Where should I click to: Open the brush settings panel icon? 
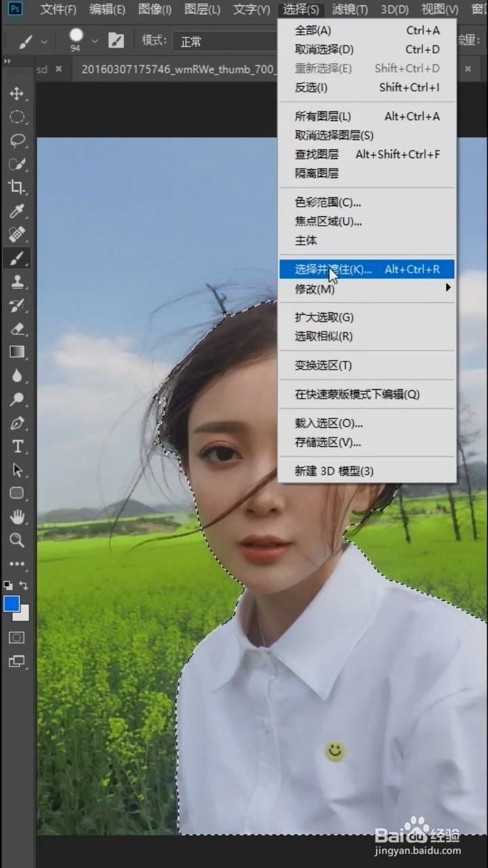116,41
